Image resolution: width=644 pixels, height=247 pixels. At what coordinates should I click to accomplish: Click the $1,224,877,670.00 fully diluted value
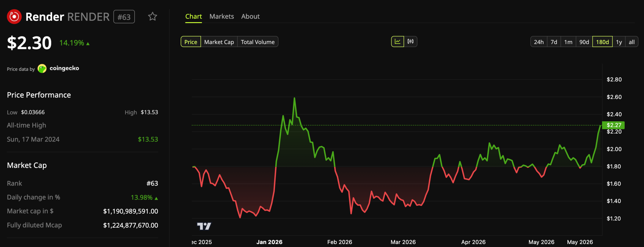coord(131,225)
